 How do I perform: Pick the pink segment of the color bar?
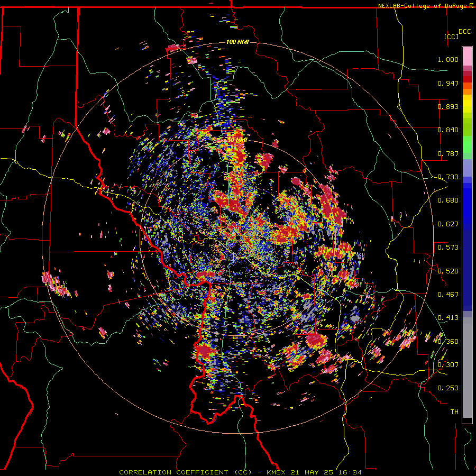click(467, 57)
